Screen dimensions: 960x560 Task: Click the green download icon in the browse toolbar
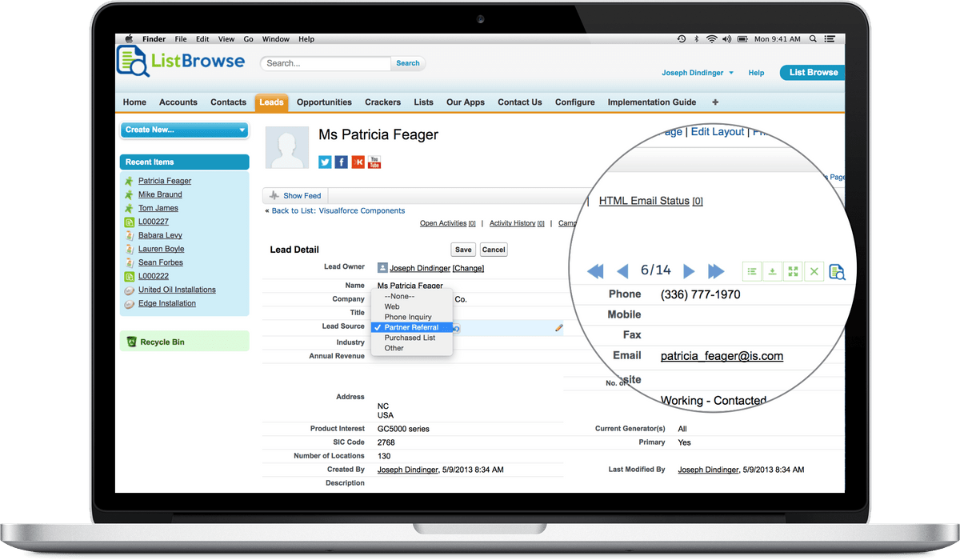tap(772, 271)
